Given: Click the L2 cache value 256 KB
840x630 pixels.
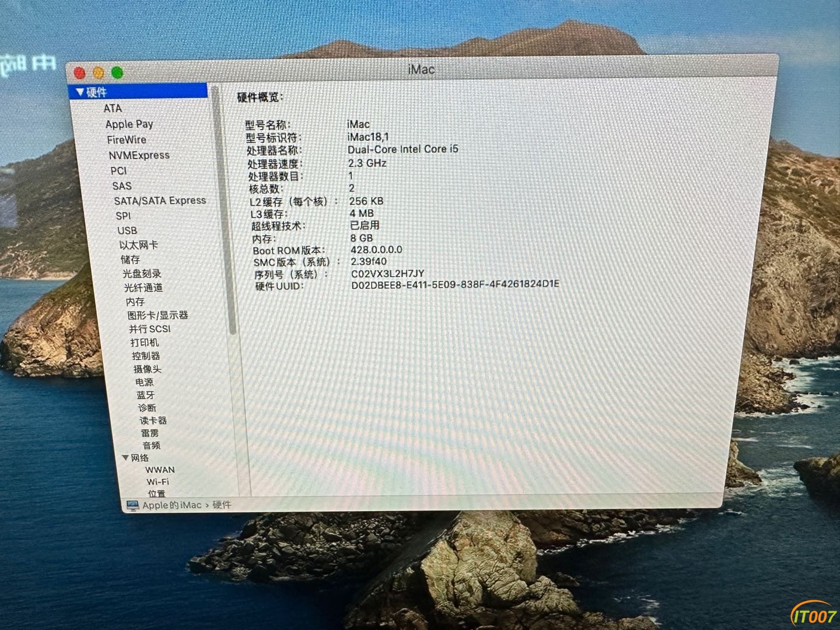Looking at the screenshot, I should coord(366,201).
